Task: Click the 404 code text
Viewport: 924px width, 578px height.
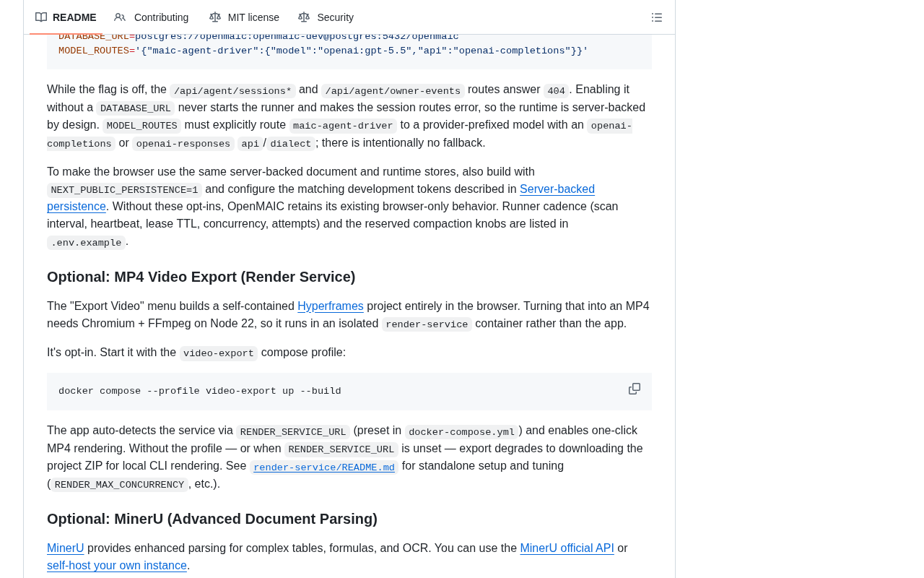Action: pyautogui.click(x=556, y=91)
